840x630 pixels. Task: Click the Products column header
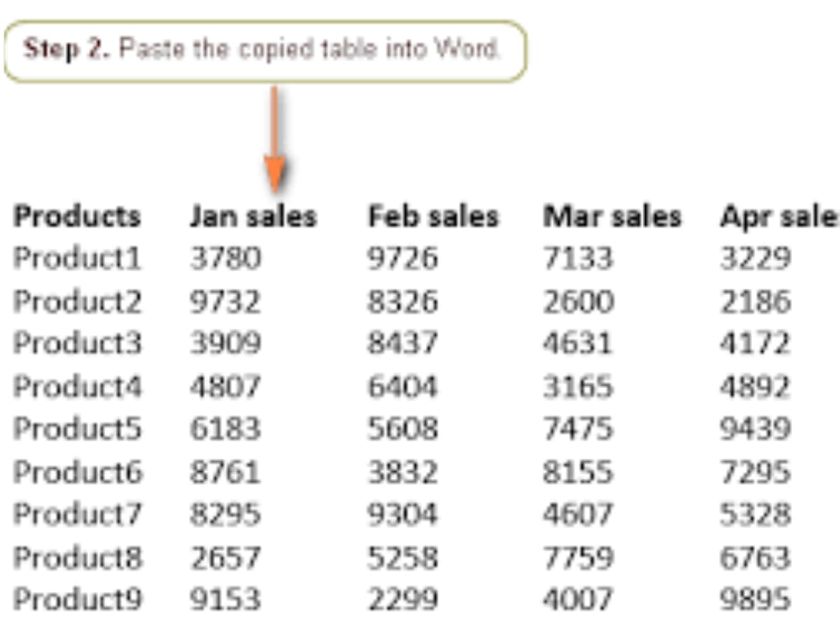77,217
